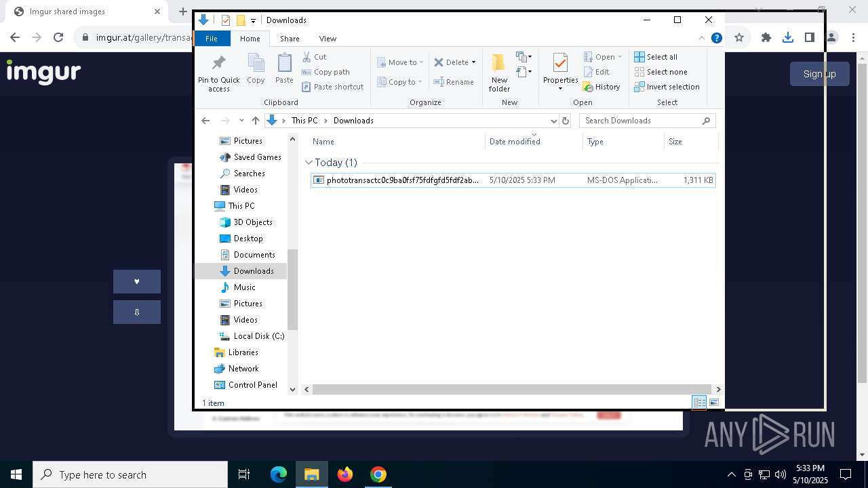The width and height of the screenshot is (868, 488).
Task: Open Explorer help icon
Action: (x=716, y=38)
